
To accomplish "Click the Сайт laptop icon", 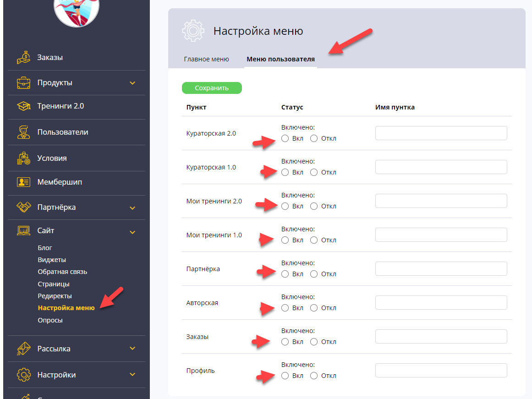I will click(23, 231).
